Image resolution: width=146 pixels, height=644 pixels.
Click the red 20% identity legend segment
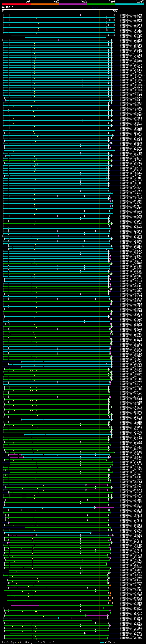[x=16, y=4]
